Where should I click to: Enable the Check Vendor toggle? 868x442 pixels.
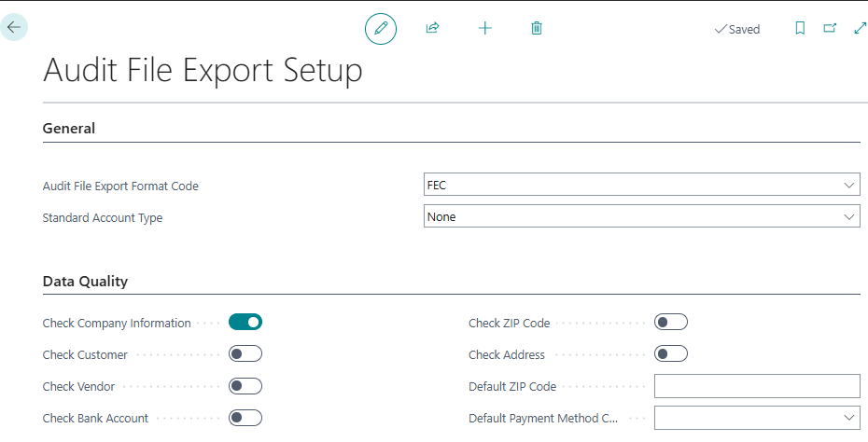pos(245,386)
